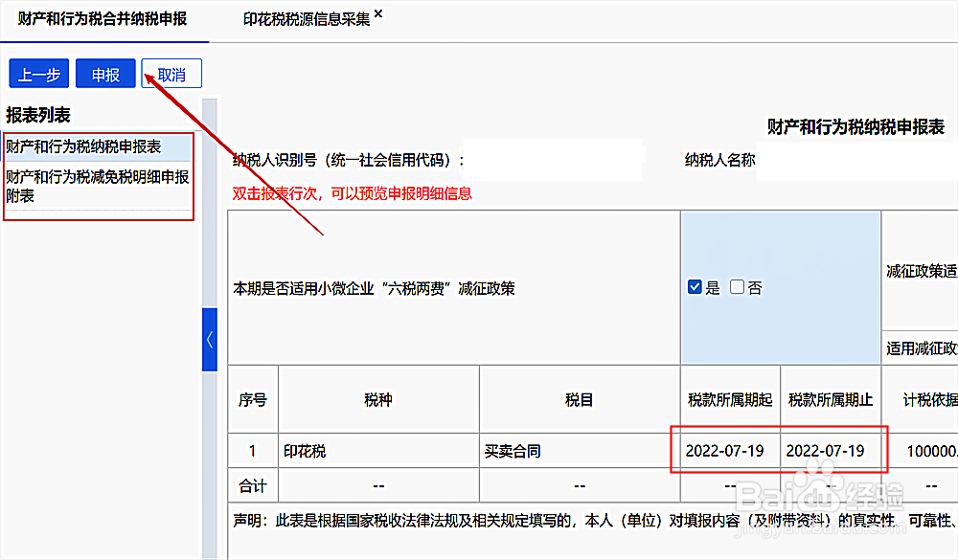The height and width of the screenshot is (560, 958).
Task: Click the 税目 column header
Action: click(x=580, y=400)
